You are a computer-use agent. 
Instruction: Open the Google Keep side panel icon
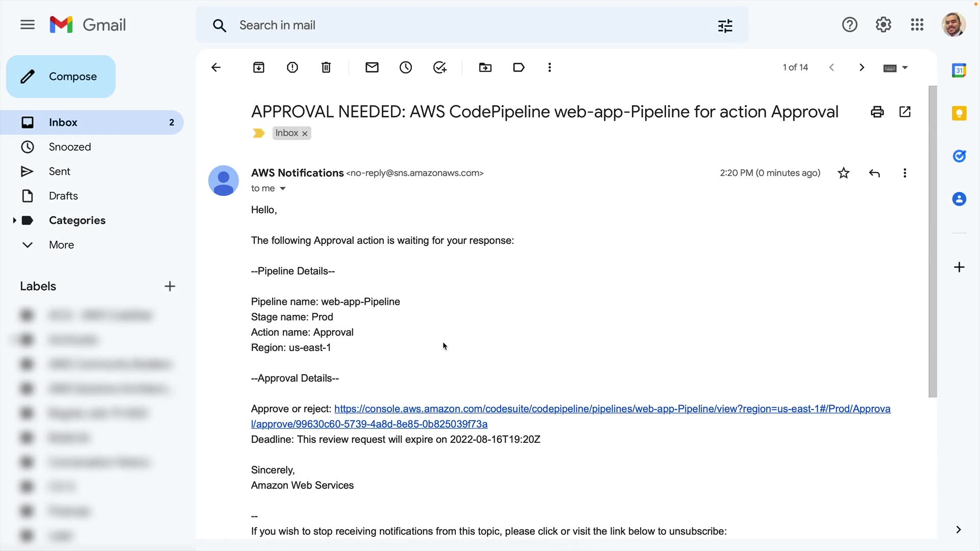point(959,113)
